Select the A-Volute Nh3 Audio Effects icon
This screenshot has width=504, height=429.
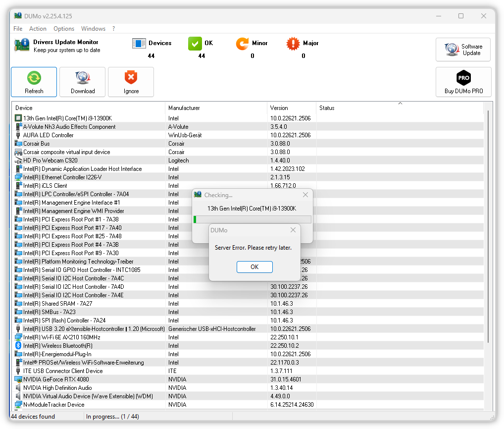[19, 127]
